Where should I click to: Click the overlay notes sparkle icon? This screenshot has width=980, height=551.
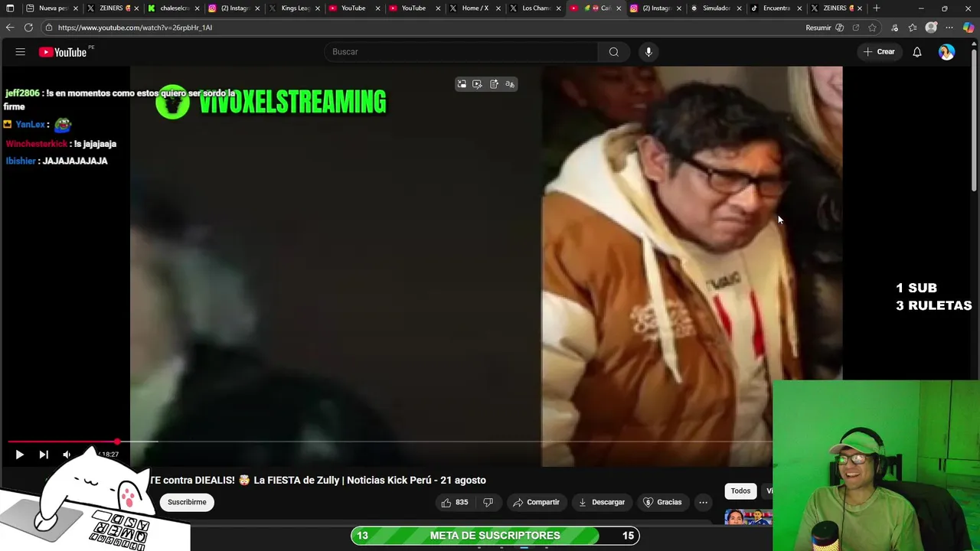(494, 84)
